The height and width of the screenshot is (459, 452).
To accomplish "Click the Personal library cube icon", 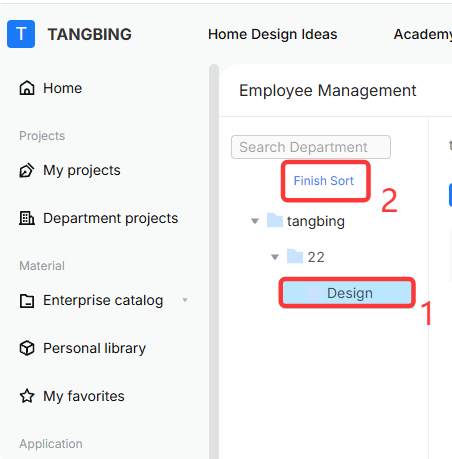I will click(27, 348).
